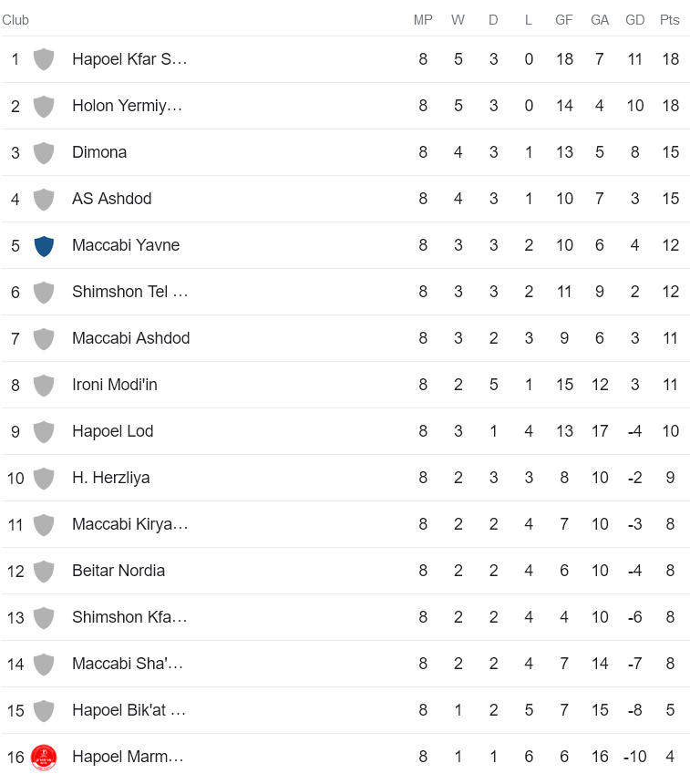Viewport: 690px width, 784px height.
Task: Click the Maccabi Kirya… team name
Action: pyautogui.click(x=130, y=524)
